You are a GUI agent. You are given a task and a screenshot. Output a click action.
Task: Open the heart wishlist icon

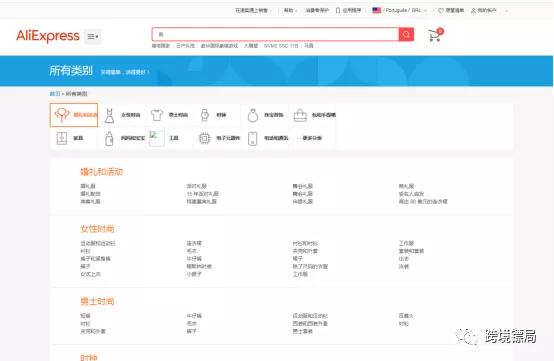coord(441,11)
